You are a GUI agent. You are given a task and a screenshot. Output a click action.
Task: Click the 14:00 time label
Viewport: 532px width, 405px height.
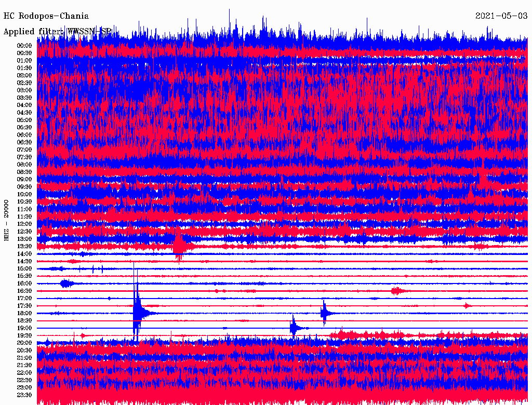click(x=24, y=254)
